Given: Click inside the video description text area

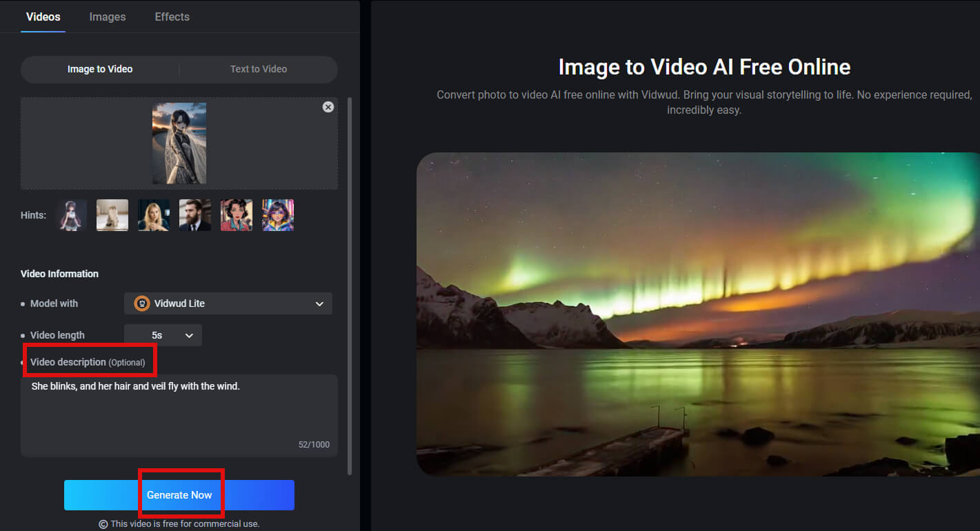Looking at the screenshot, I should 179,414.
